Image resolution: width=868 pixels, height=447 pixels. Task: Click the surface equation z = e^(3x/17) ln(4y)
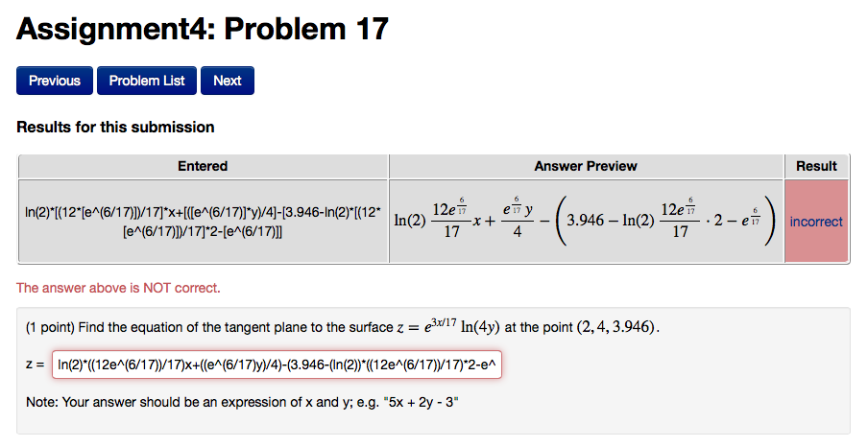(448, 326)
